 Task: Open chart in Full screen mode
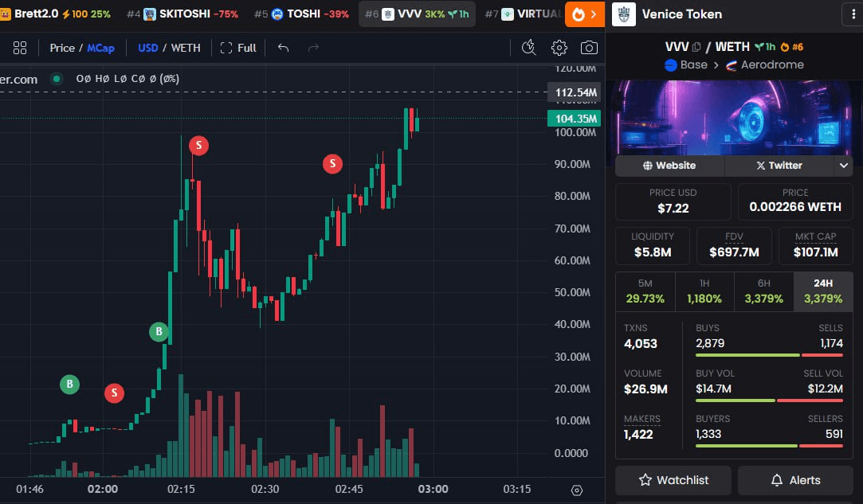[238, 48]
